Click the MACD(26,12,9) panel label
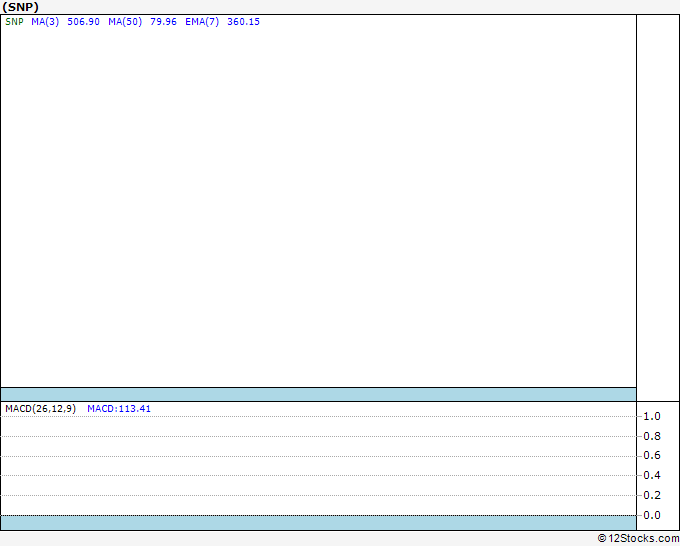The height and width of the screenshot is (546, 680). tap(40, 409)
